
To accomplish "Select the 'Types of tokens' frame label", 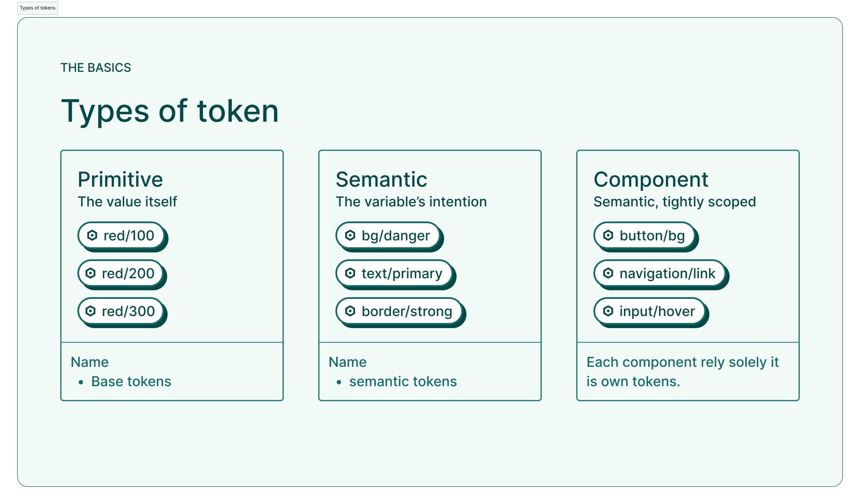I will pos(37,8).
